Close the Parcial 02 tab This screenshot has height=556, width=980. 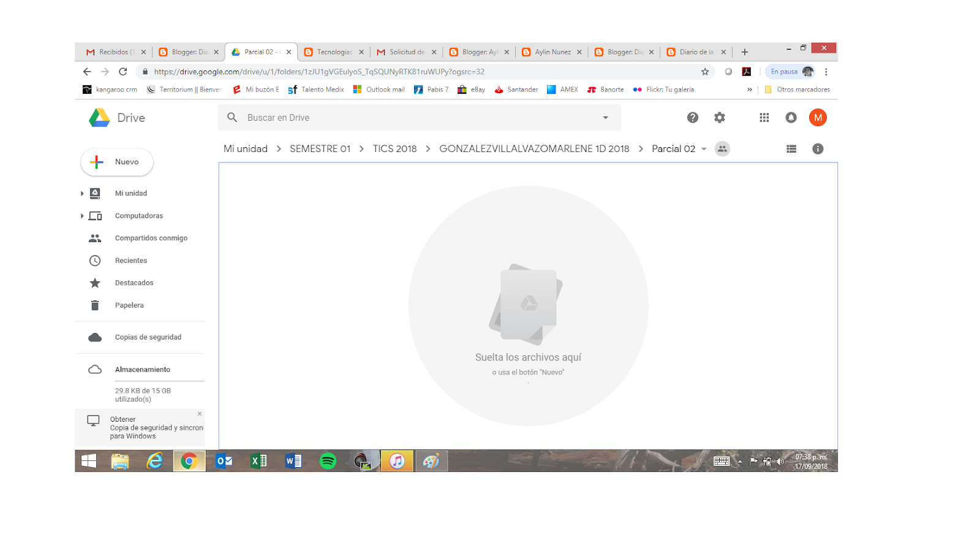288,52
